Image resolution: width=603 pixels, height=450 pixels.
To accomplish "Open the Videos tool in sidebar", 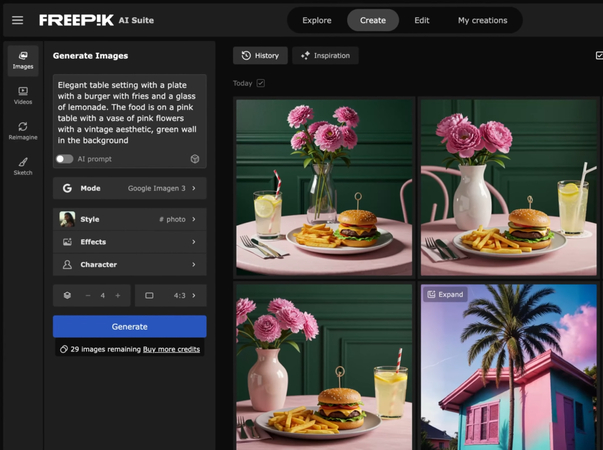I will coord(23,96).
